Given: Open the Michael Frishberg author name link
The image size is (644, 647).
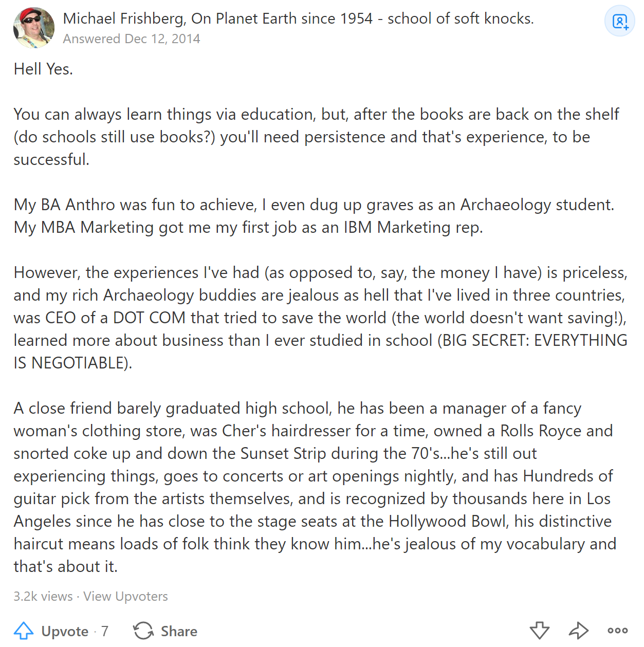Looking at the screenshot, I should pos(123,19).
